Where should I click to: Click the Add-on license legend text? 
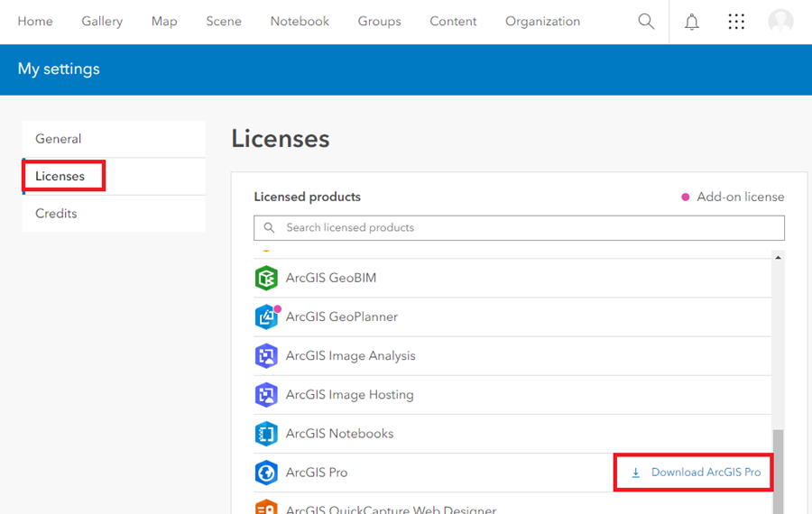click(740, 197)
